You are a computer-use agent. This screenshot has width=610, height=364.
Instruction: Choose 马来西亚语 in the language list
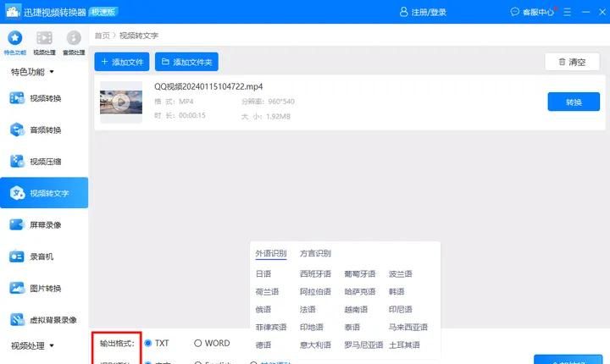(x=408, y=327)
